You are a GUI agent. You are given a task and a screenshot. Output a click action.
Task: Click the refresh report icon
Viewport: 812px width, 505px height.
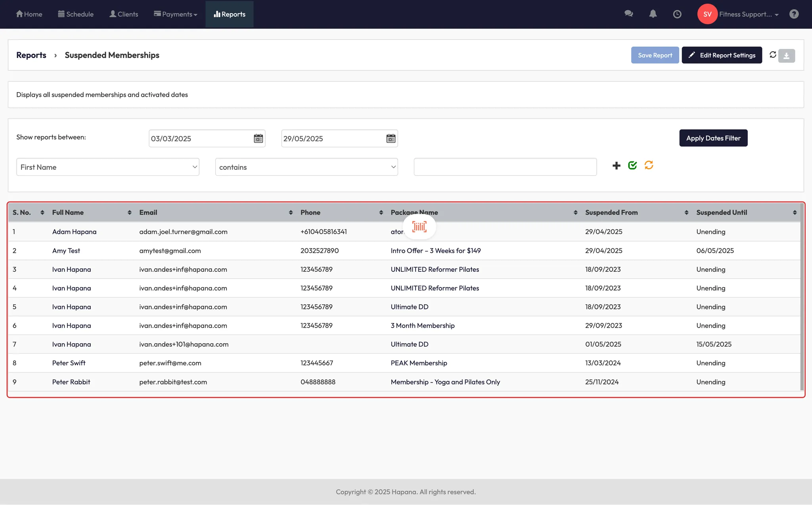tap(773, 55)
